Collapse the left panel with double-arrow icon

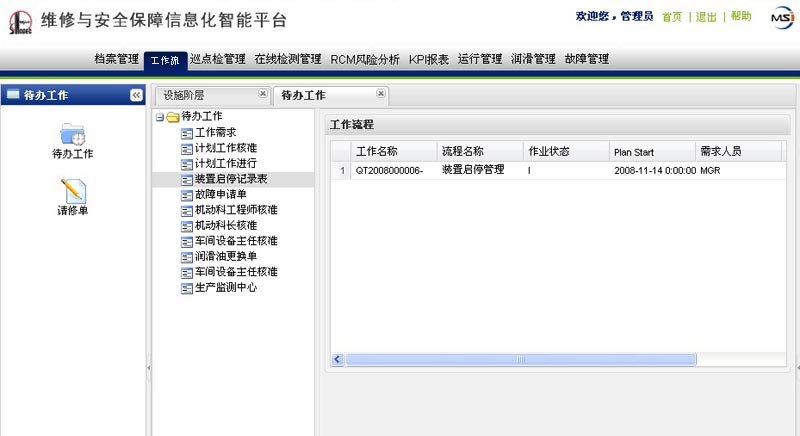coord(136,95)
